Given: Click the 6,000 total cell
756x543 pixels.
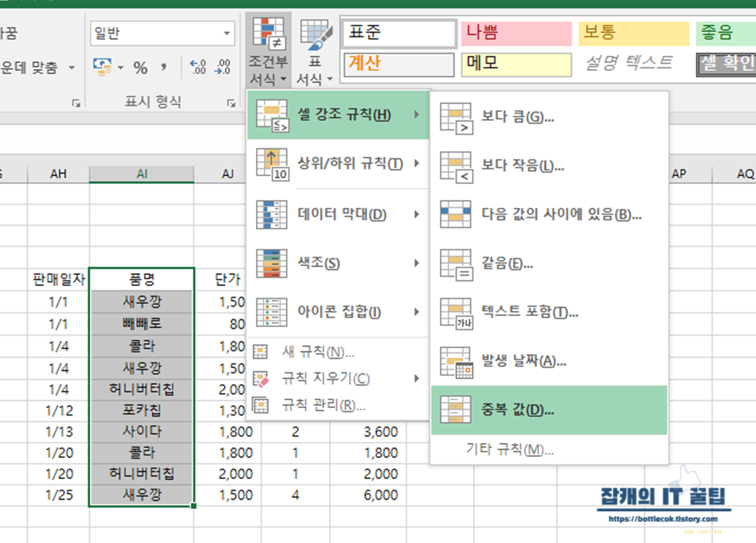Looking at the screenshot, I should click(x=368, y=495).
